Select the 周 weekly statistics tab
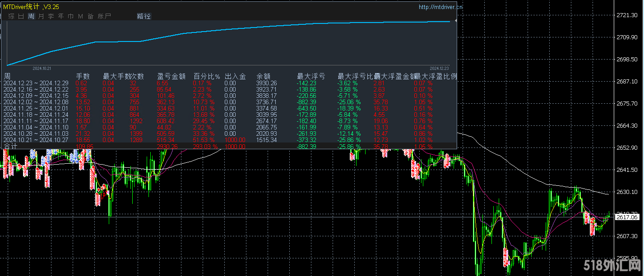This screenshot has width=644, height=276. click(x=31, y=16)
